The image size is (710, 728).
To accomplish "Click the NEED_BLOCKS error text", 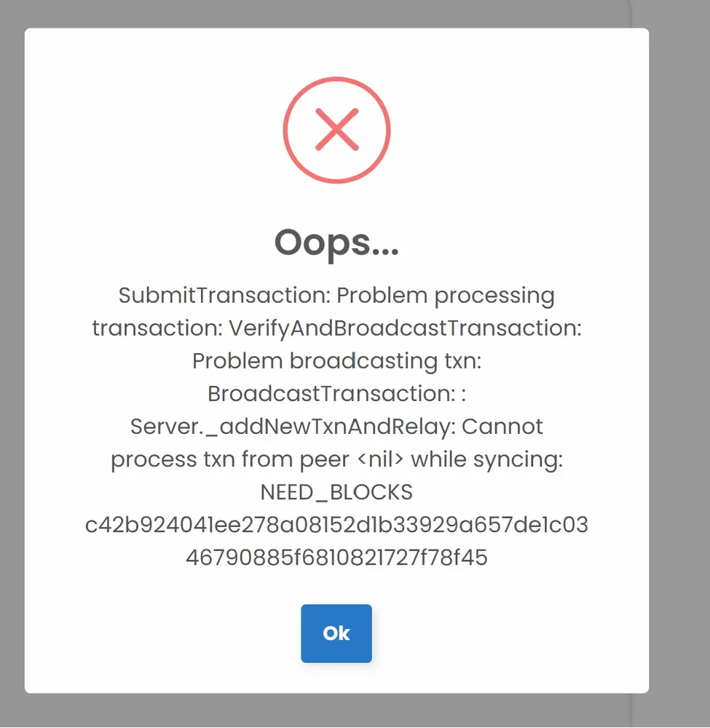I will pos(336,492).
